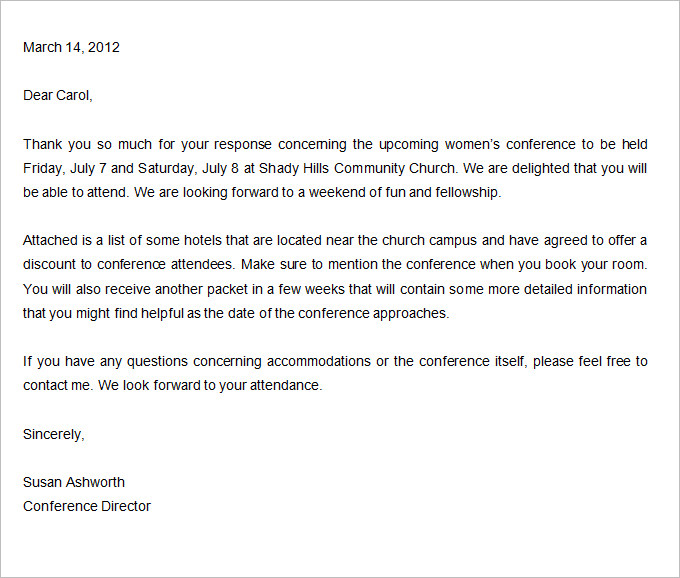Click the greeting line Dear Carol
Viewport: 680px width, 578px height.
coord(57,96)
